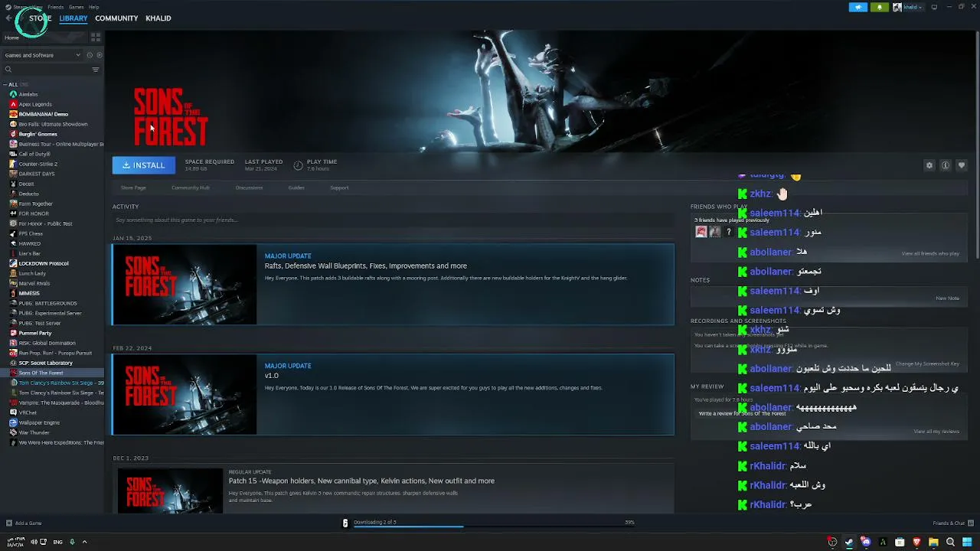980x551 pixels.
Task: Open the Discussions link
Action: [249, 187]
